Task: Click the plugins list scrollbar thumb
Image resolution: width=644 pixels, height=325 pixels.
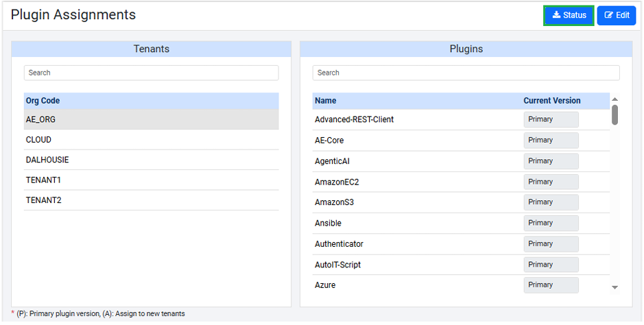Action: [615, 115]
